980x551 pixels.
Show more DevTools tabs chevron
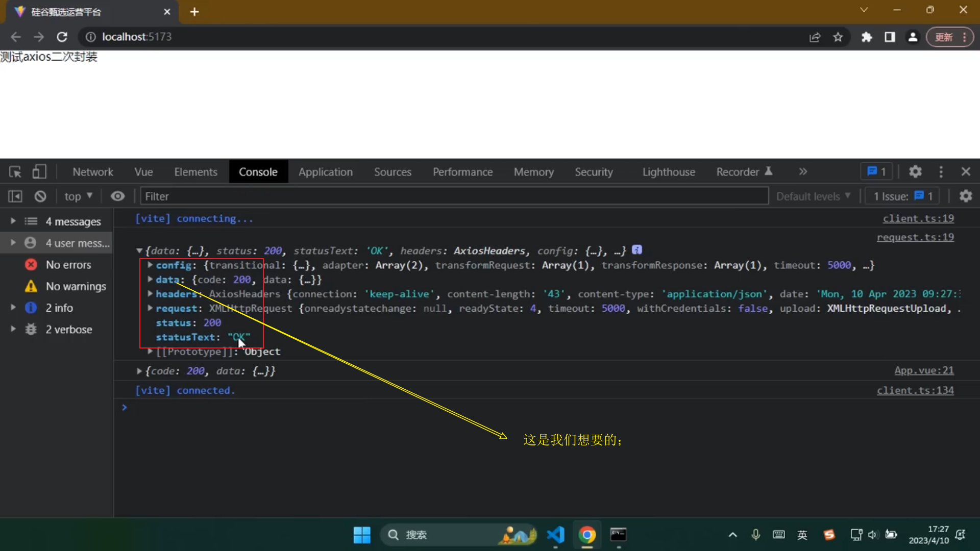pyautogui.click(x=803, y=172)
